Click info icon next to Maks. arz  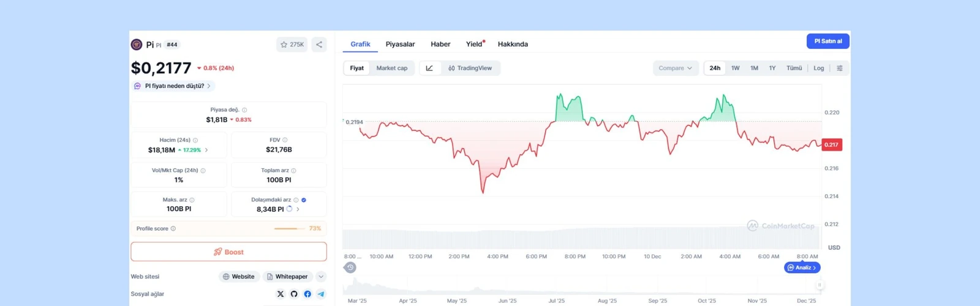[x=192, y=200]
